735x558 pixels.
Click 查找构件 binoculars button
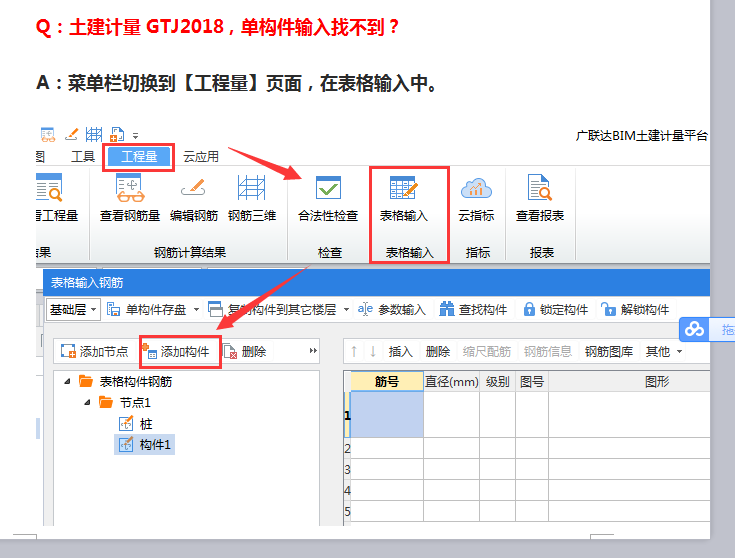(x=473, y=310)
